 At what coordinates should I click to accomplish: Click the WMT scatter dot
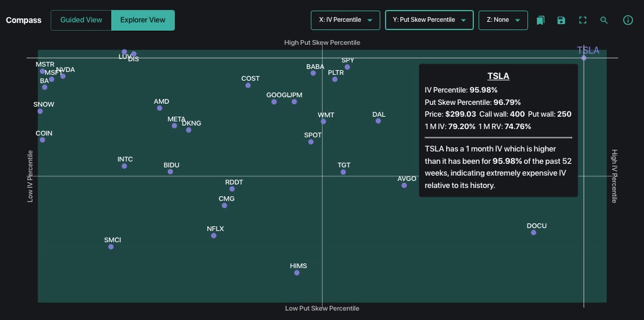coord(323,121)
